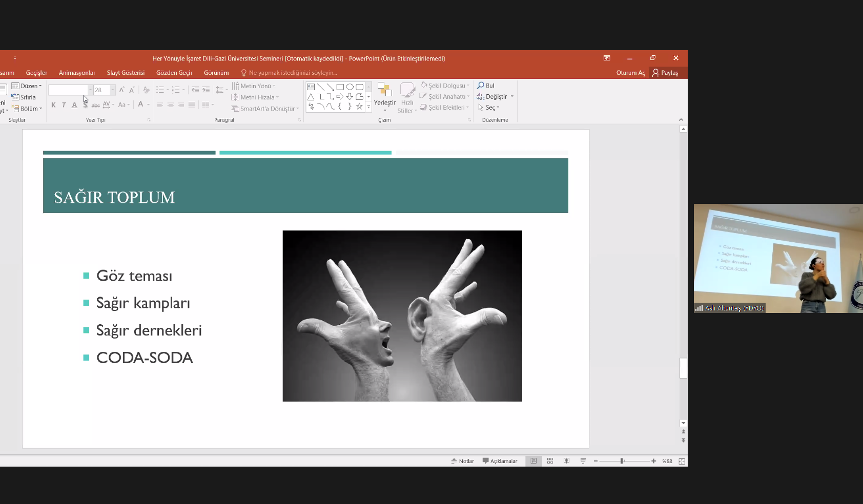Open the Notlar notes pane
Screen dimensions: 863x504
(462, 461)
